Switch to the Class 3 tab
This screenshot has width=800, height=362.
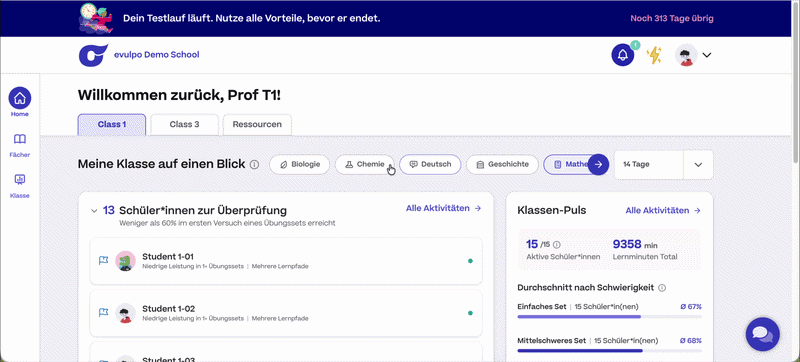[185, 124]
